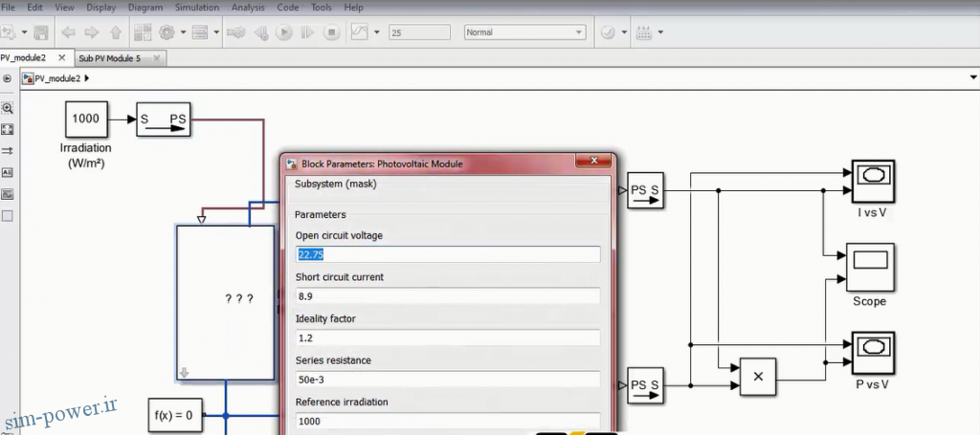Stop the simulation with the stop button
This screenshot has width=980, height=435.
click(x=332, y=33)
